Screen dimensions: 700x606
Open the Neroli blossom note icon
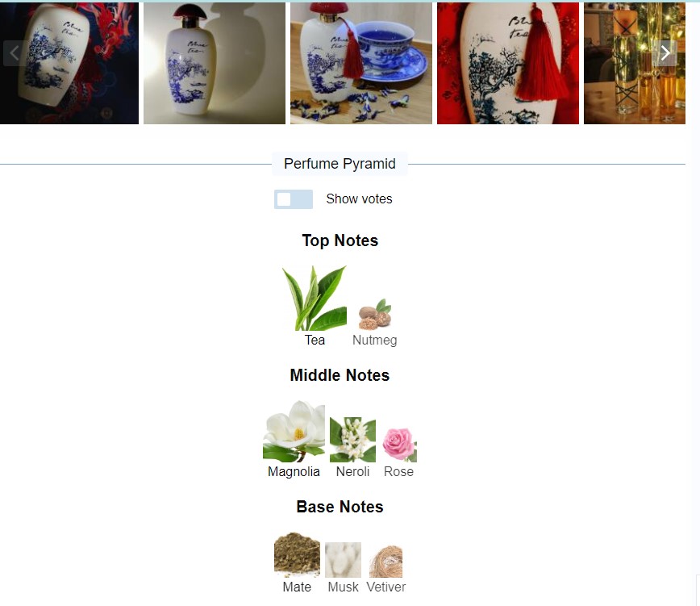(x=352, y=440)
